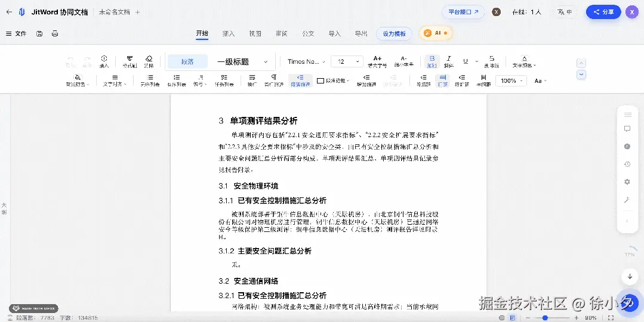Click the 段前距 spacing-before icon
This screenshot has height=322, width=644.
pos(461,80)
